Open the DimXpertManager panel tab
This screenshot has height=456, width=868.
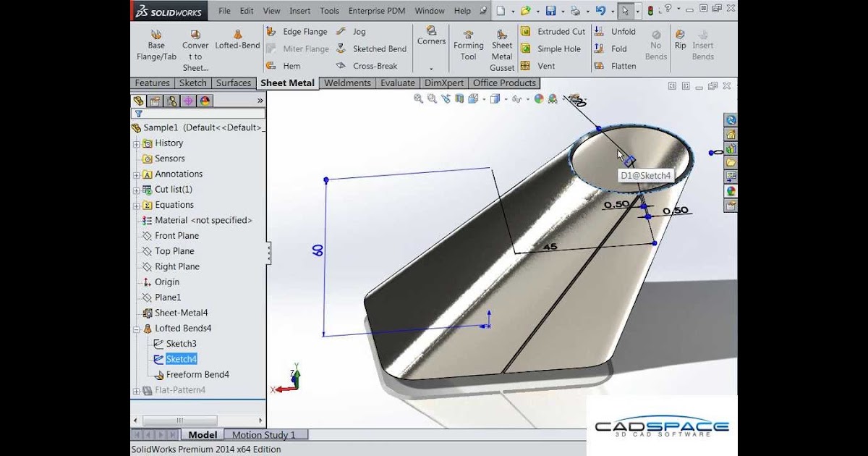click(x=188, y=101)
